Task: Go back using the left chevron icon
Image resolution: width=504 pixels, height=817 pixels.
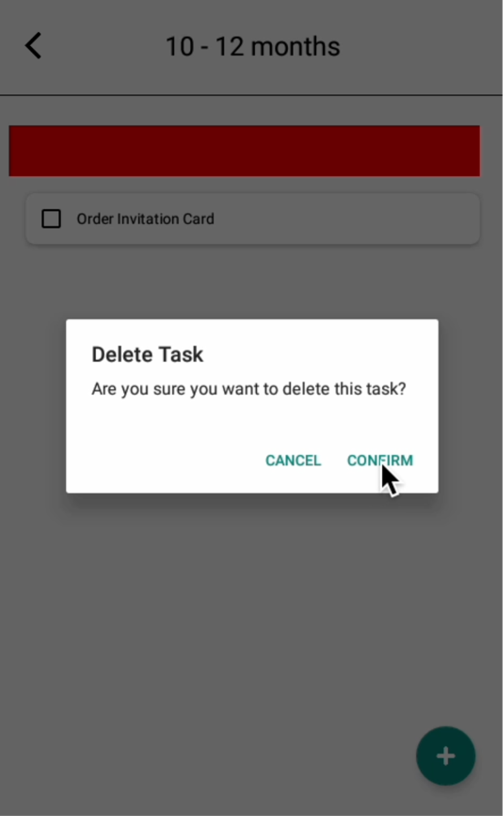Action: point(33,45)
